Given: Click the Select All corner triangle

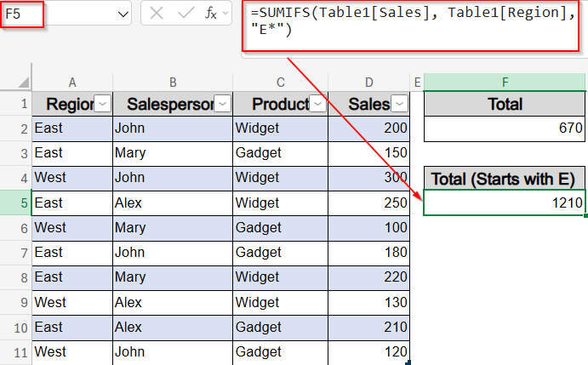Looking at the screenshot, I should click(x=24, y=82).
